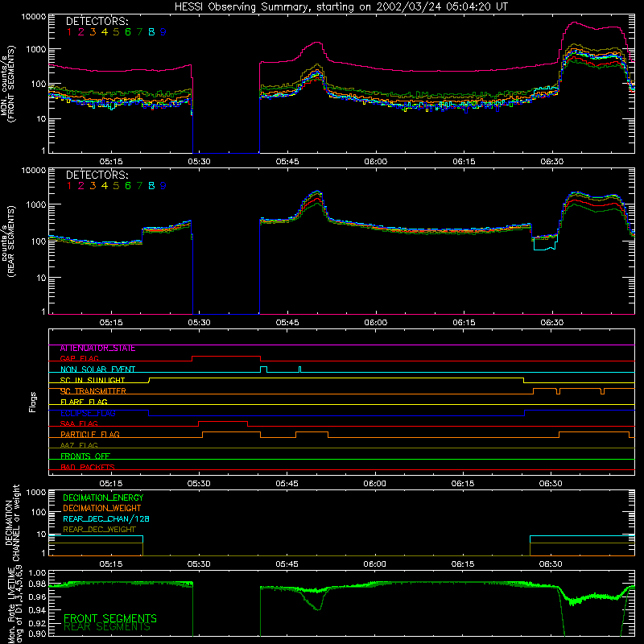Click yellow detector number 4 in the front segments legend
The width and height of the screenshot is (644, 644).
click(x=105, y=32)
